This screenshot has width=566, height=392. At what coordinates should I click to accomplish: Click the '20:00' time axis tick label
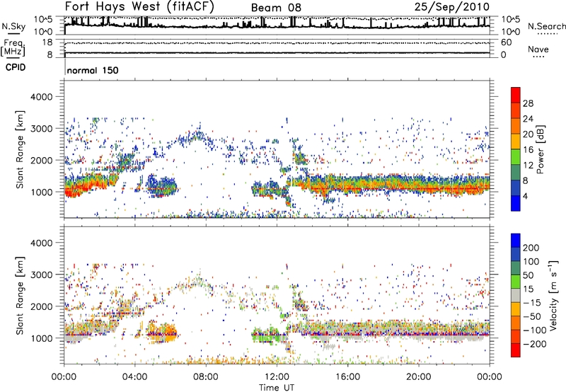[x=419, y=377]
